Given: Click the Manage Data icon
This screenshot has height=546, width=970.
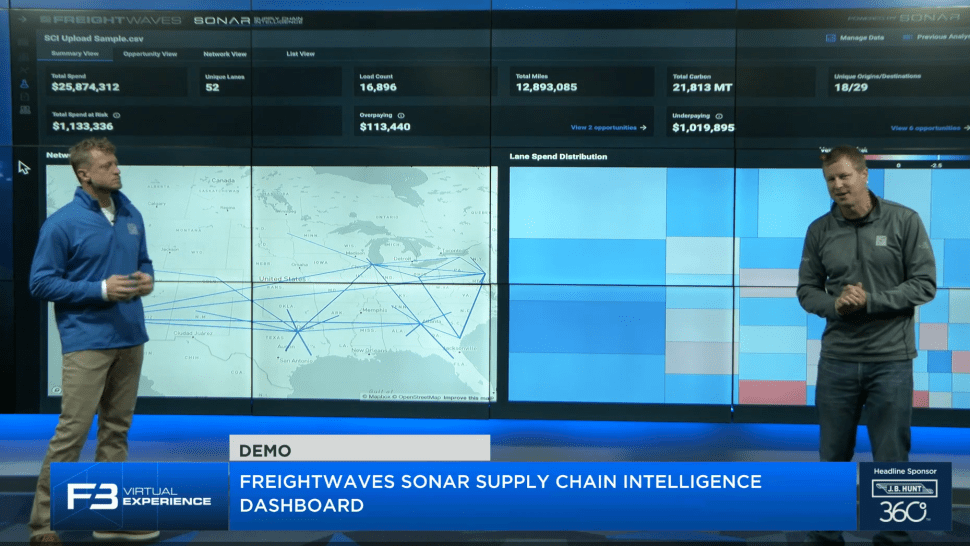Looking at the screenshot, I should [x=831, y=38].
